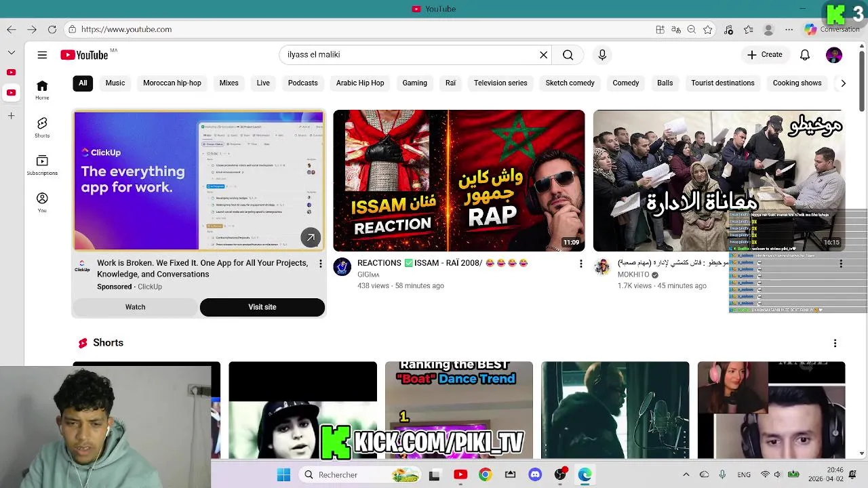The height and width of the screenshot is (488, 868).
Task: Open the notifications bell
Action: pos(805,55)
